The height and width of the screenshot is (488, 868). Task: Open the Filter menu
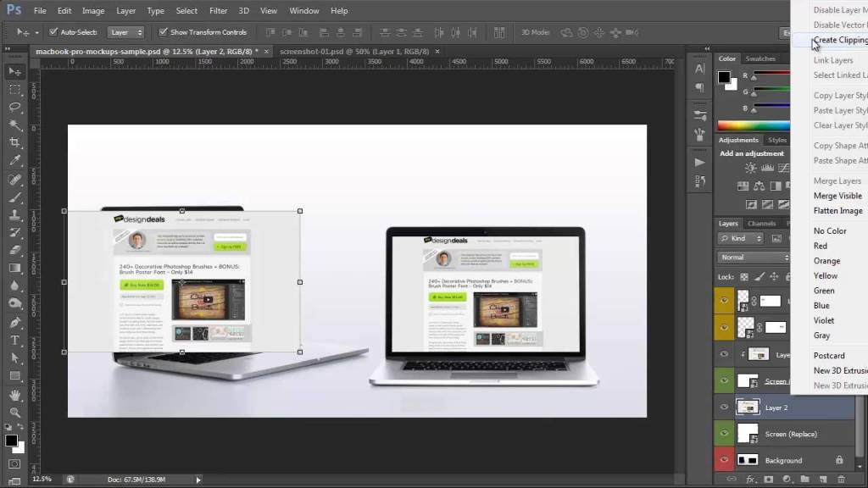218,11
